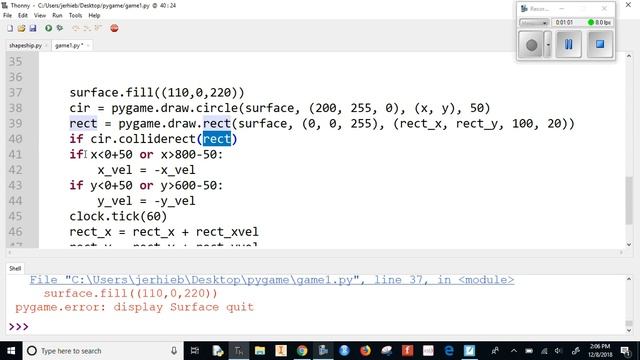Screen dimensions: 640x360
Task: Close the game1.py tab
Action: [x=88, y=45]
